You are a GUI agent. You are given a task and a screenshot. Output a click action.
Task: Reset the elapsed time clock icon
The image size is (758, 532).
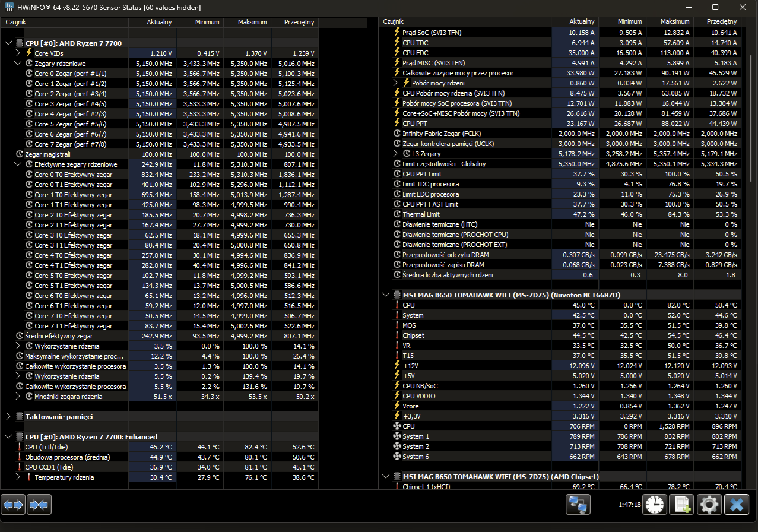click(x=655, y=505)
